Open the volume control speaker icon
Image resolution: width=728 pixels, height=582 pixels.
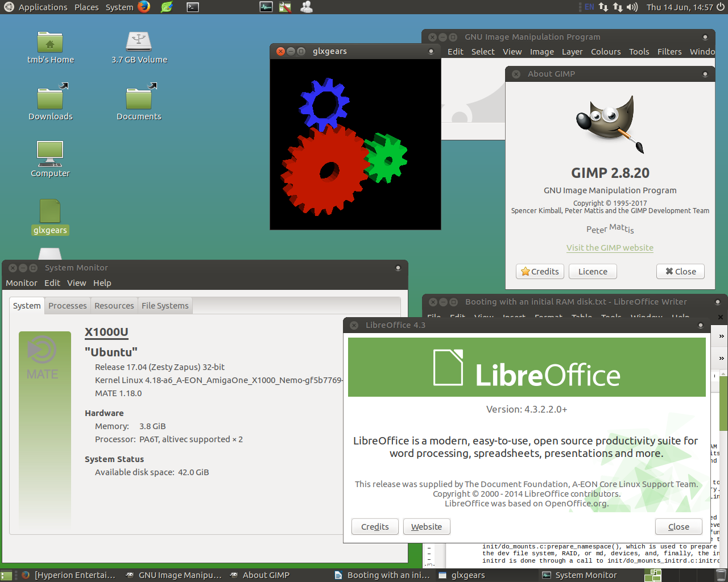tap(632, 7)
